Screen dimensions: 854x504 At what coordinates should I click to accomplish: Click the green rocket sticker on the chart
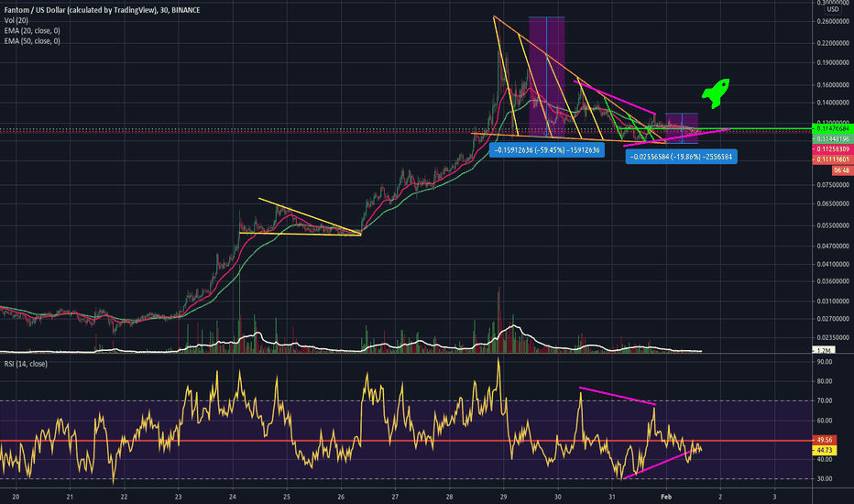[x=716, y=93]
